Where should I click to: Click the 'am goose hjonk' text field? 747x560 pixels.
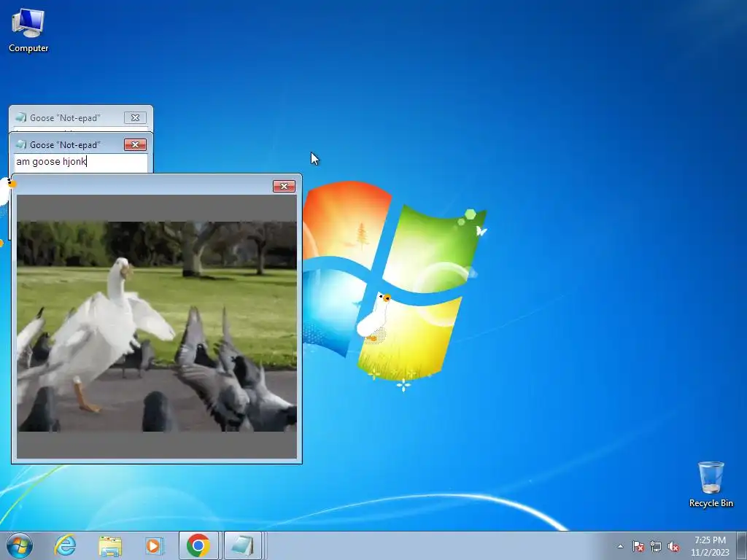click(81, 162)
